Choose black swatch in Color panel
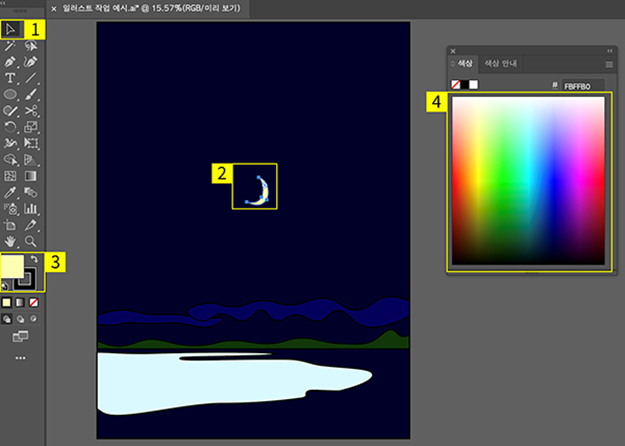The image size is (625, 446). tap(465, 84)
